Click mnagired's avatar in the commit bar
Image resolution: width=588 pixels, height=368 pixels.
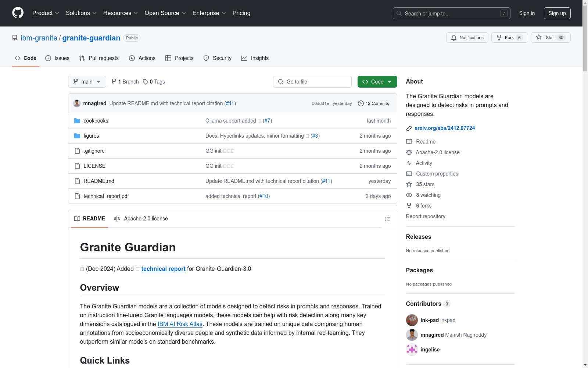[x=77, y=103]
